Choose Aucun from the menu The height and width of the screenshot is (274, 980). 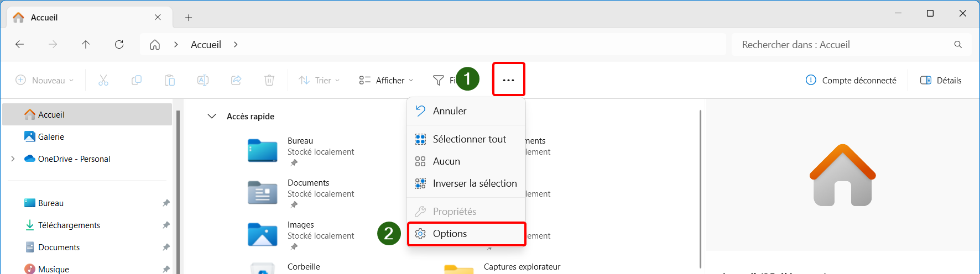point(466,161)
